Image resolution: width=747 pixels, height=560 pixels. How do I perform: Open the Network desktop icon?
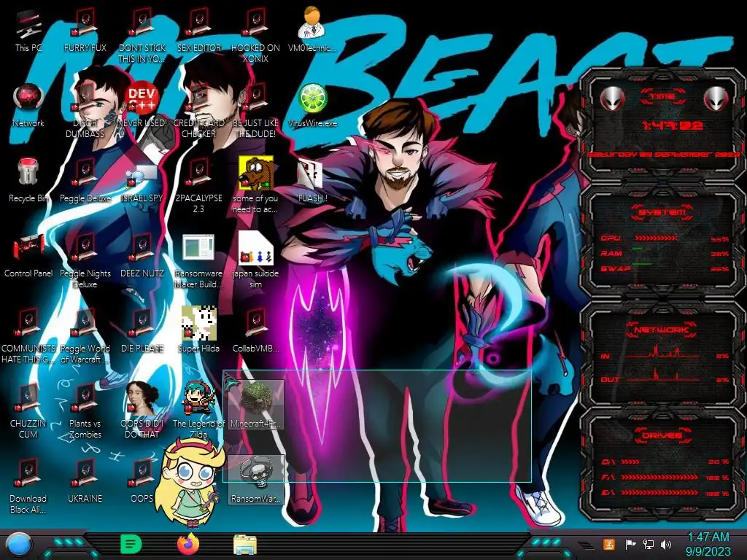(28, 106)
